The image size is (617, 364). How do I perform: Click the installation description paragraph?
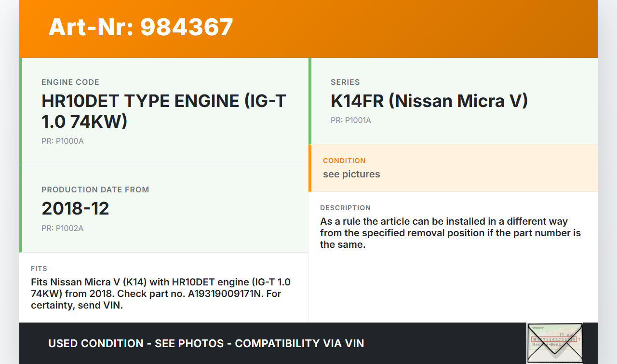450,233
